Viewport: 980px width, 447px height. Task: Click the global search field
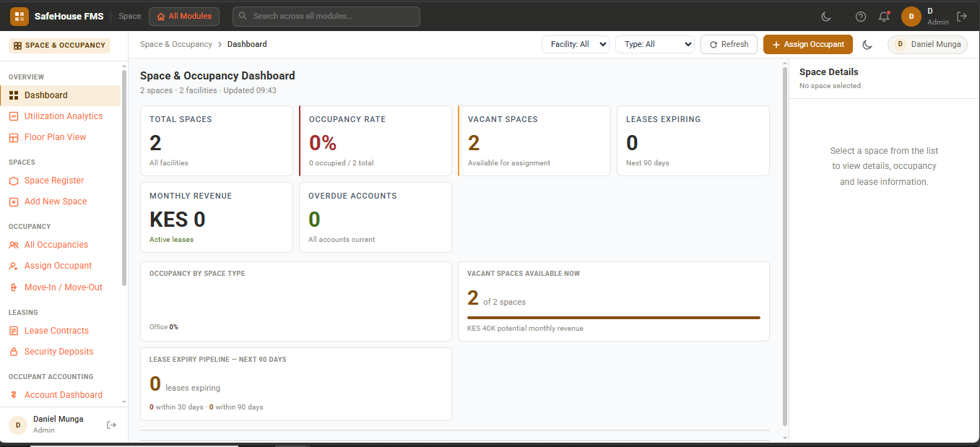[326, 16]
